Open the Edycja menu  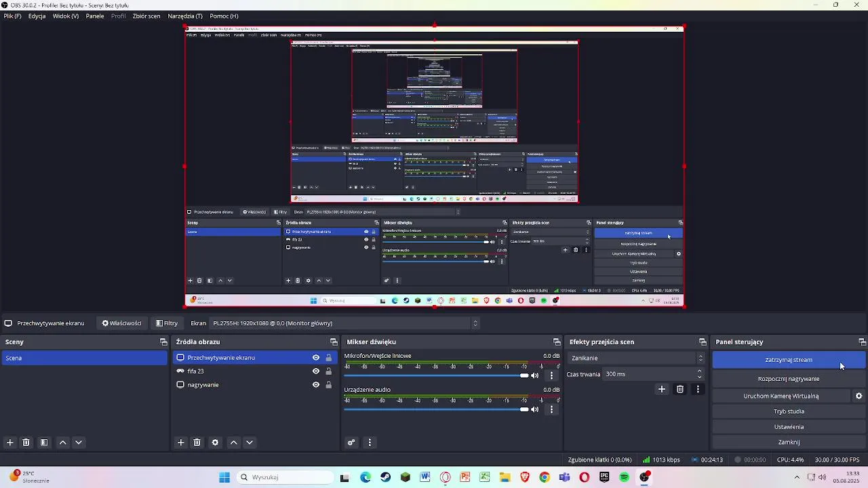tap(37, 16)
